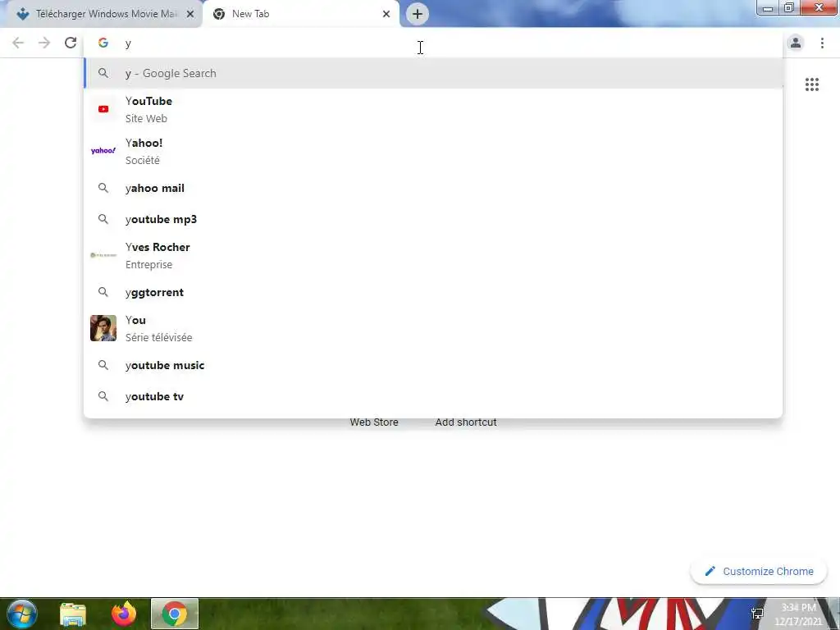Select 'y - Google Search' suggestion
840x630 pixels.
433,73
